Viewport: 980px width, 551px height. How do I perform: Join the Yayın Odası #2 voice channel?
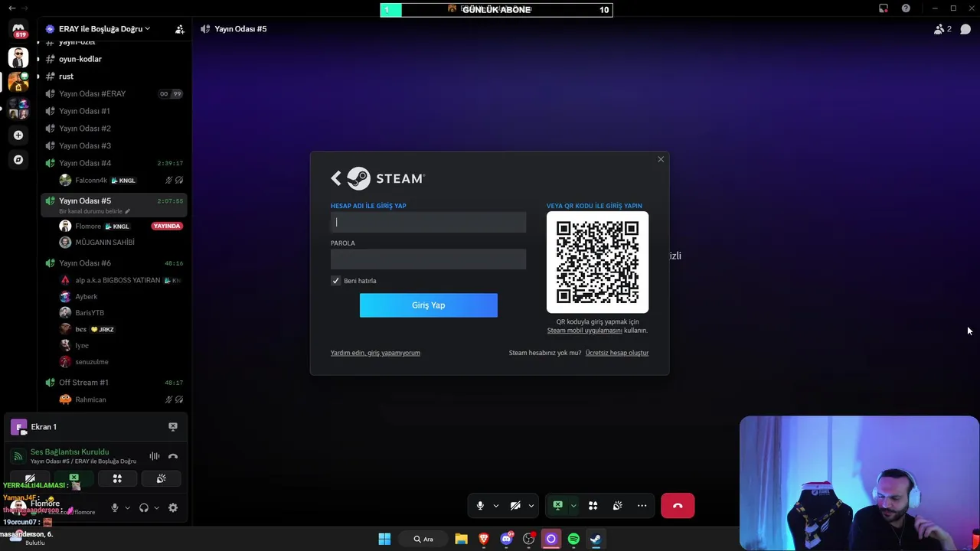(x=84, y=129)
